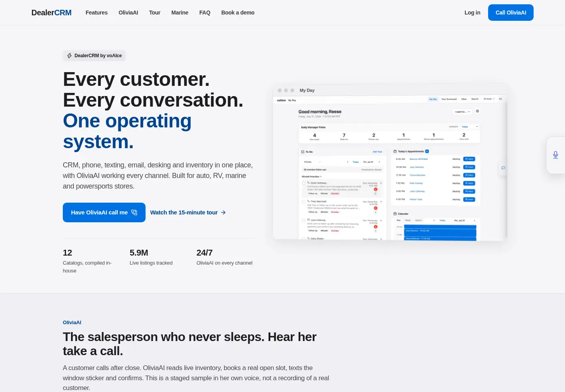The height and width of the screenshot is (392, 565).
Task: Dismiss Theo Marchetti's task with its X icon
Action: tap(381, 201)
